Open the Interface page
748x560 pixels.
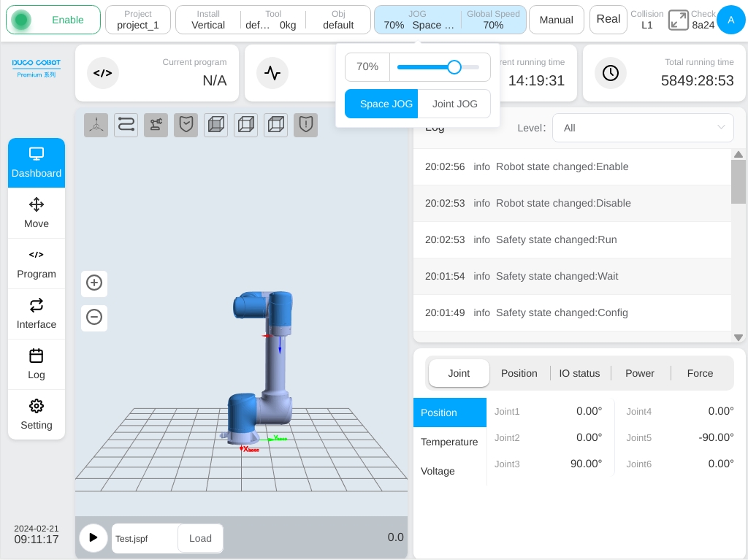click(x=37, y=314)
